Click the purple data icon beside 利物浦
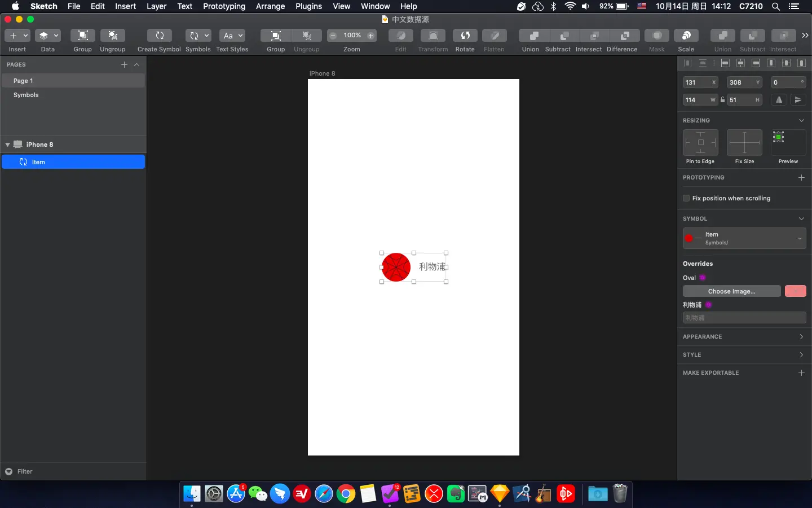812x508 pixels. click(x=708, y=305)
